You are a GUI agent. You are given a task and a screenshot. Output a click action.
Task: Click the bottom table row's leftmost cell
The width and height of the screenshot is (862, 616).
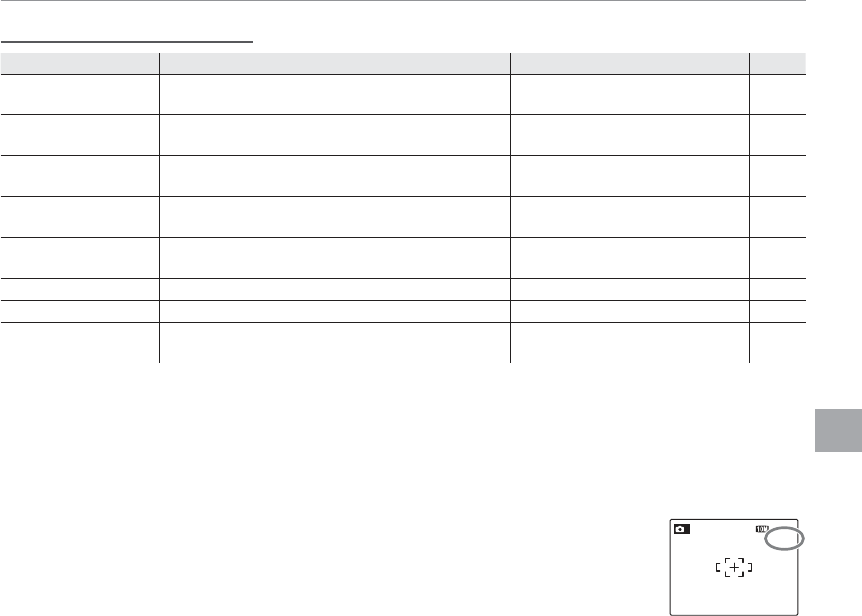(x=80, y=342)
